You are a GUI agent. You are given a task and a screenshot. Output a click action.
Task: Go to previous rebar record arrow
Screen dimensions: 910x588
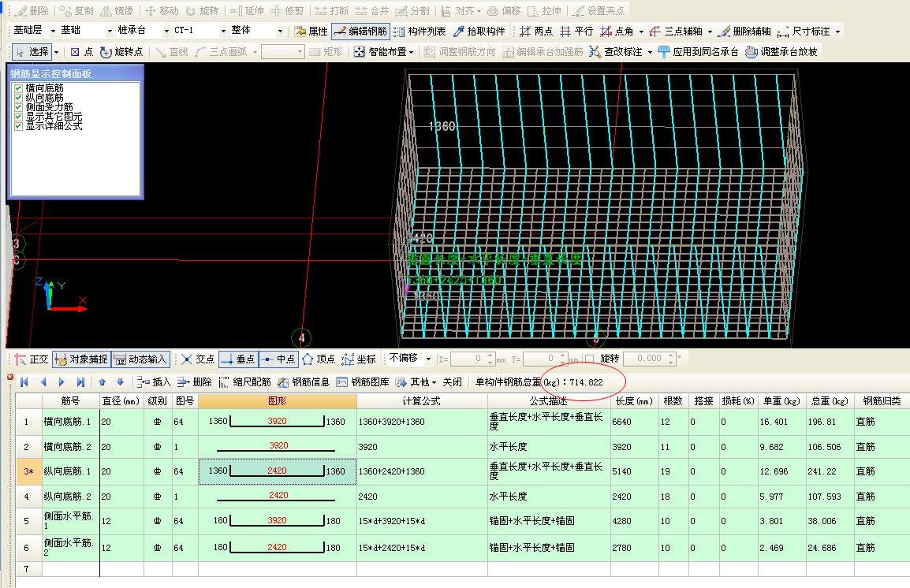coord(43,382)
